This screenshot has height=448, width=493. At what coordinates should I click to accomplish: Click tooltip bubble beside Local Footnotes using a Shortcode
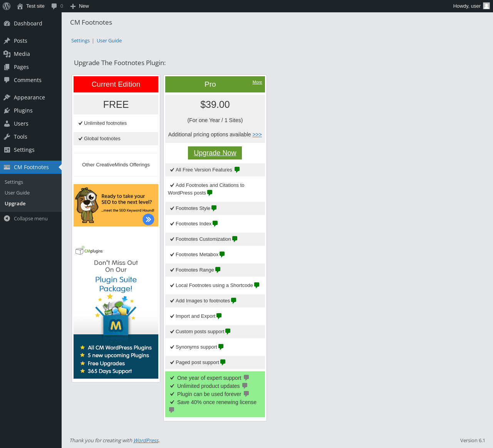coord(257,285)
